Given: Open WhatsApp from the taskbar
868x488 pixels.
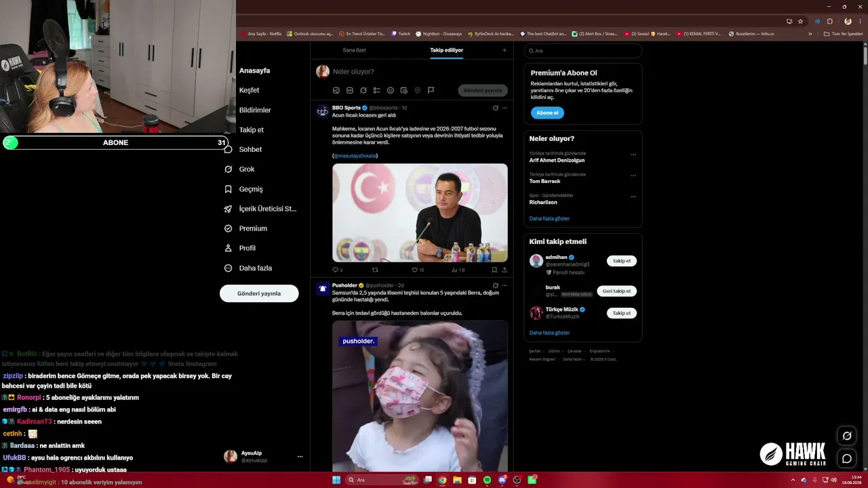Looking at the screenshot, I should coord(532,480).
